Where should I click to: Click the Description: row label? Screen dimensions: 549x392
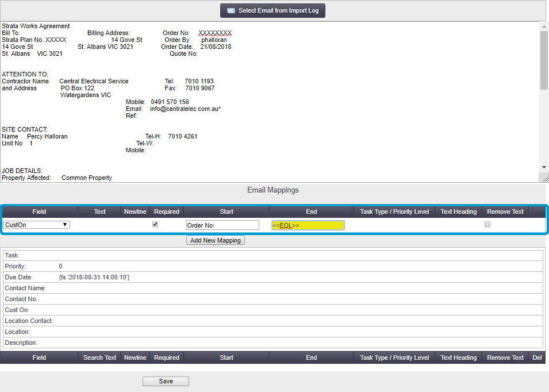coord(21,343)
